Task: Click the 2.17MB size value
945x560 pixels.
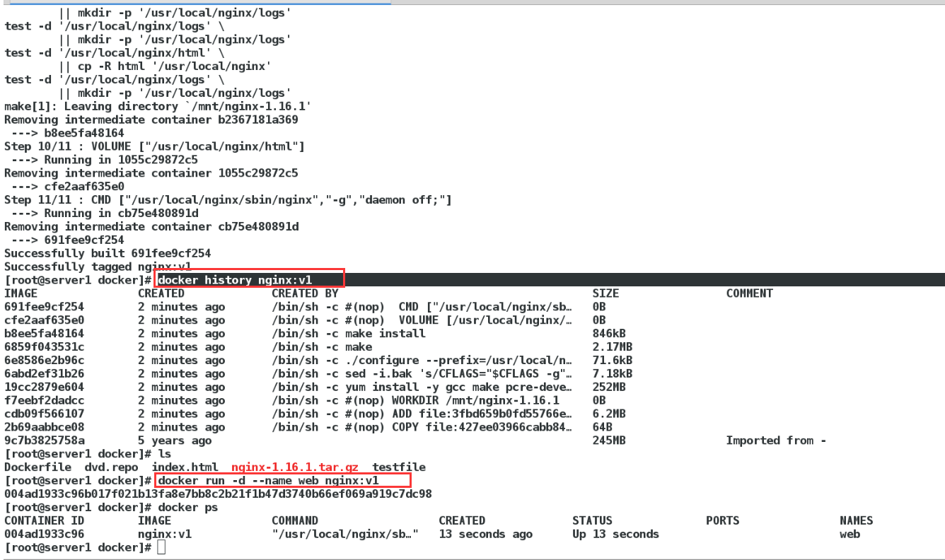Action: 613,347
